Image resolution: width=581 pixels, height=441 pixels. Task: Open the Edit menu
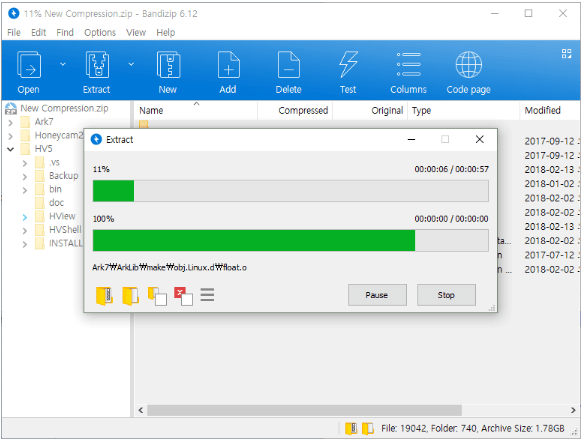(39, 33)
